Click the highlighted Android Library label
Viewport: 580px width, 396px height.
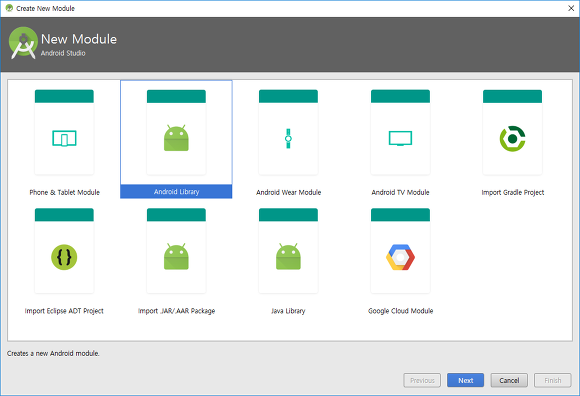click(176, 192)
